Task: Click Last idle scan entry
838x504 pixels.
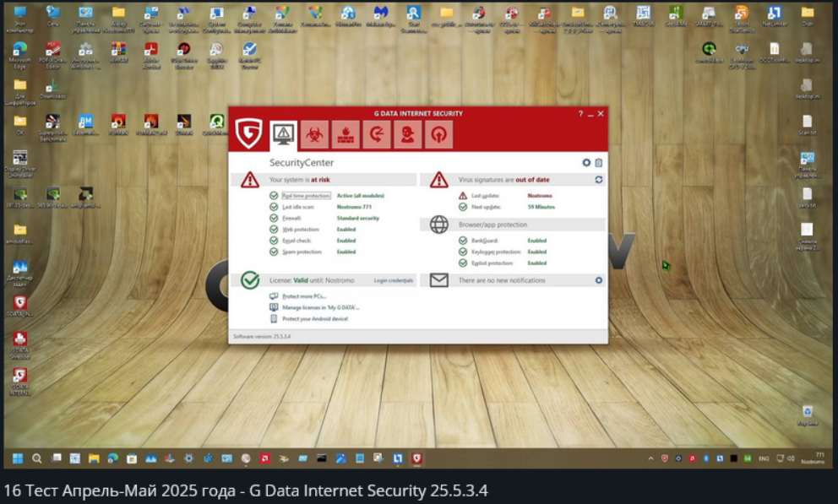Action: coord(298,207)
